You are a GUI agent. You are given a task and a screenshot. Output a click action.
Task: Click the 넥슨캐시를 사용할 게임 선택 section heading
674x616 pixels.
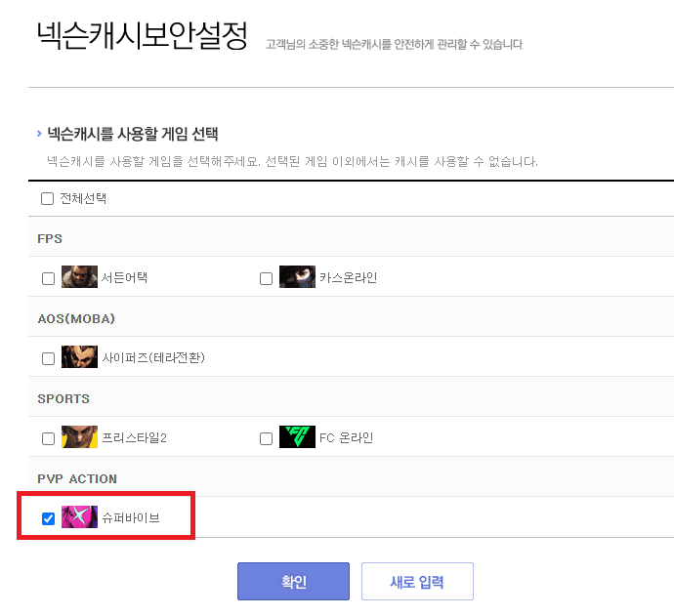133,134
